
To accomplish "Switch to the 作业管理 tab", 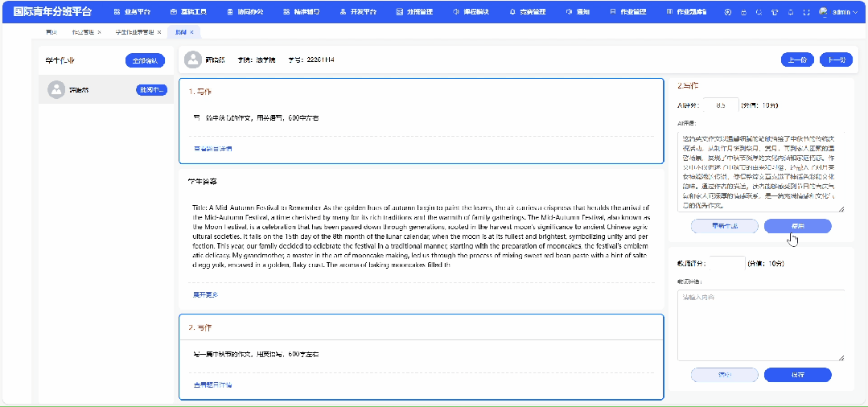I will [x=83, y=31].
